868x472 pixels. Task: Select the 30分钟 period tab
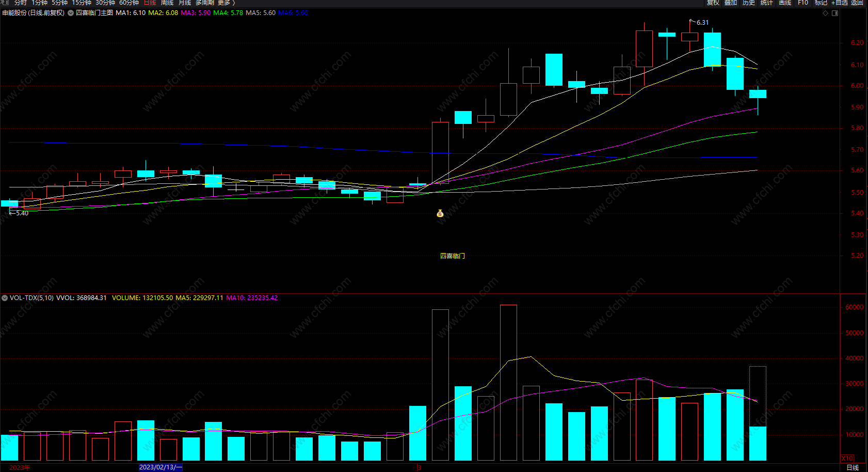coord(105,3)
